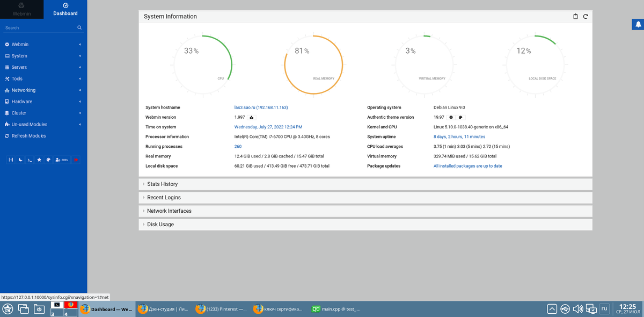The image size is (644, 317).
Task: Open theme configuration palette icon in sidebar
Action: (48, 160)
